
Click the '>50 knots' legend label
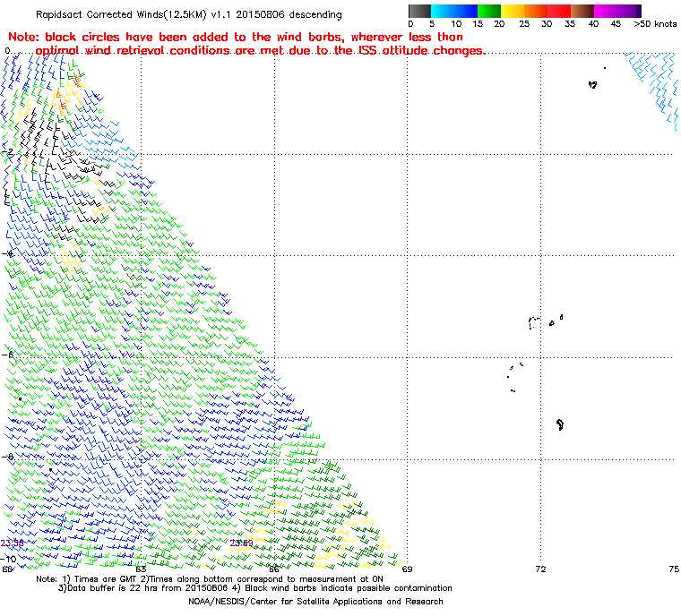point(655,24)
